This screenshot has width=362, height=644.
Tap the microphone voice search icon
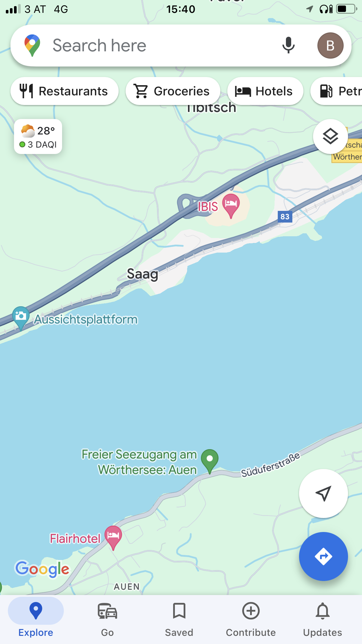pos(288,45)
